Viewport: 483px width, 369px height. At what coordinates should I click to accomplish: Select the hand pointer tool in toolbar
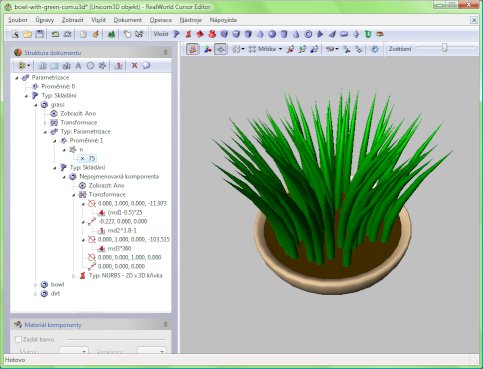(x=127, y=34)
